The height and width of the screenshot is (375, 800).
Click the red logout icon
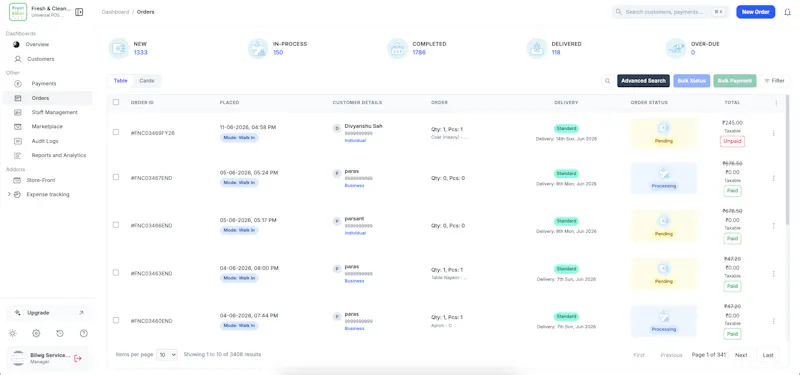[78, 358]
